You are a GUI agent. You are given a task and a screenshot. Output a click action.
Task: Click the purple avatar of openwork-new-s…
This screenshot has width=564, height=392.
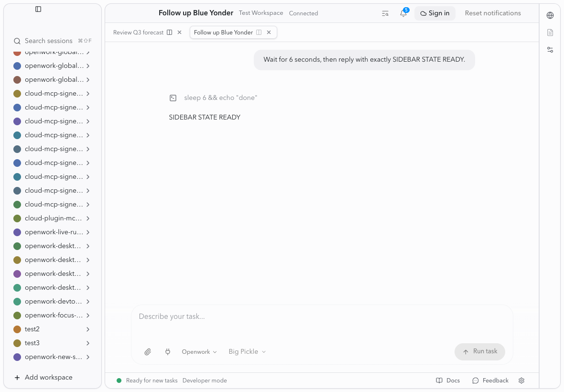(x=17, y=357)
